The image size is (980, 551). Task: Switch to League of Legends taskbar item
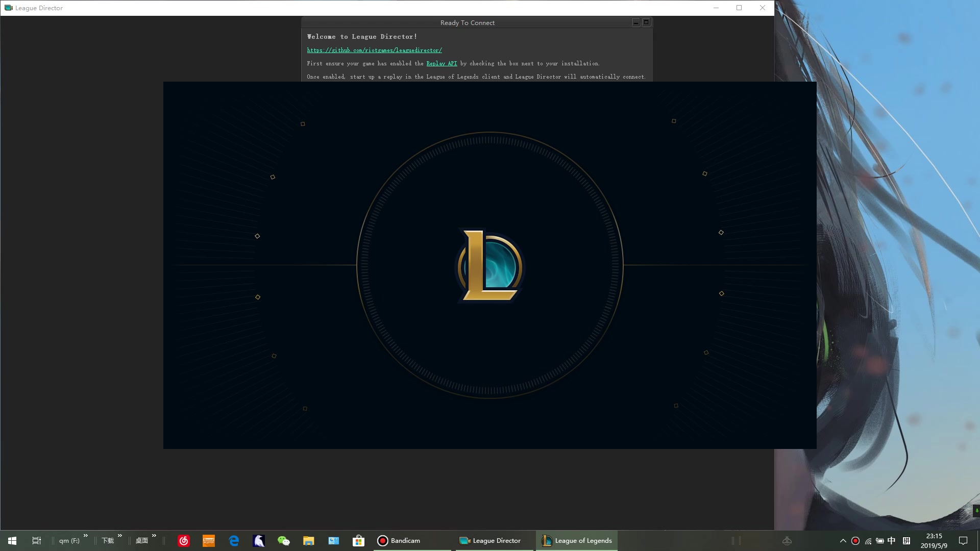click(577, 541)
